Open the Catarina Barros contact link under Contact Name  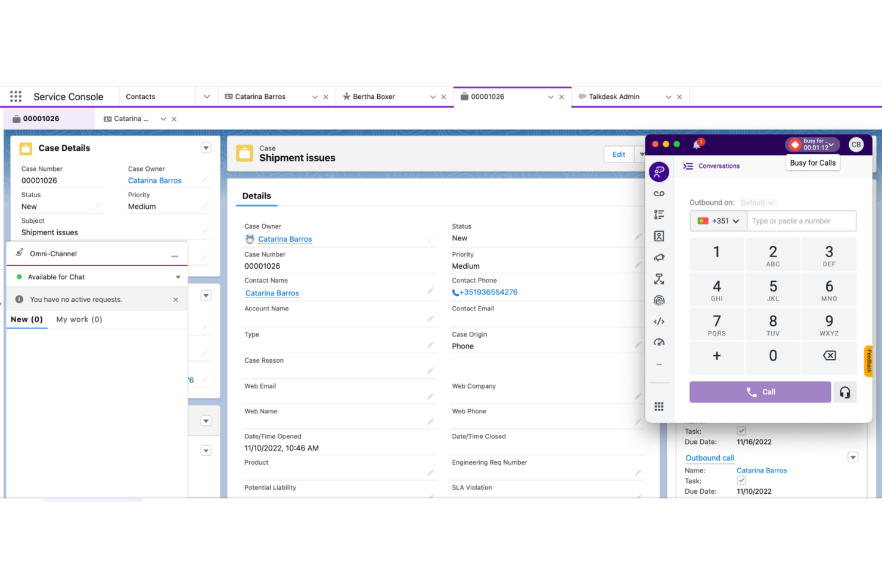(x=272, y=293)
